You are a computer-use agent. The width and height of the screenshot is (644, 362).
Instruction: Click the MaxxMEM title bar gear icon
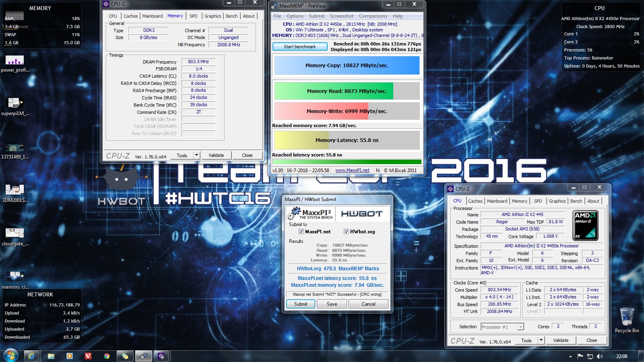tap(275, 6)
